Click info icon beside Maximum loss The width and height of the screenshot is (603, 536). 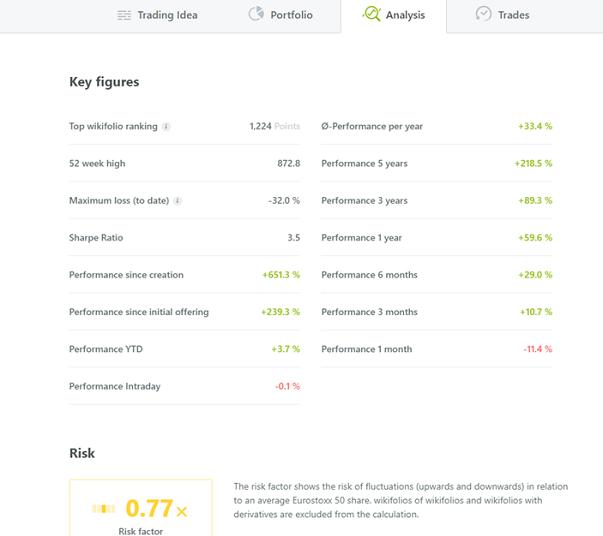click(177, 201)
